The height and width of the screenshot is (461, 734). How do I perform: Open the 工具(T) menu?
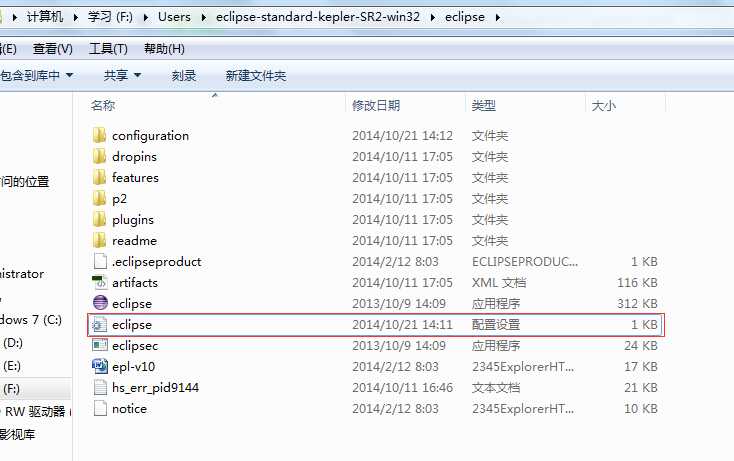(108, 49)
